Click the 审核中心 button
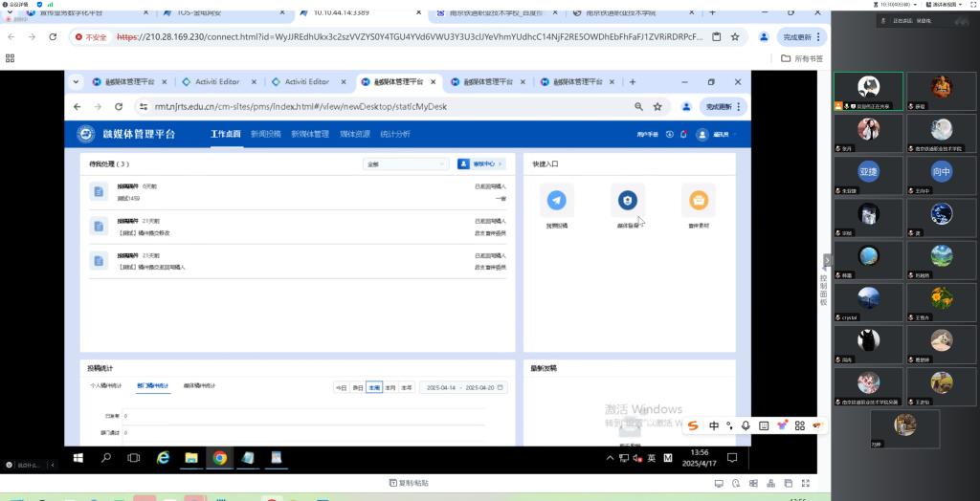 [481, 163]
